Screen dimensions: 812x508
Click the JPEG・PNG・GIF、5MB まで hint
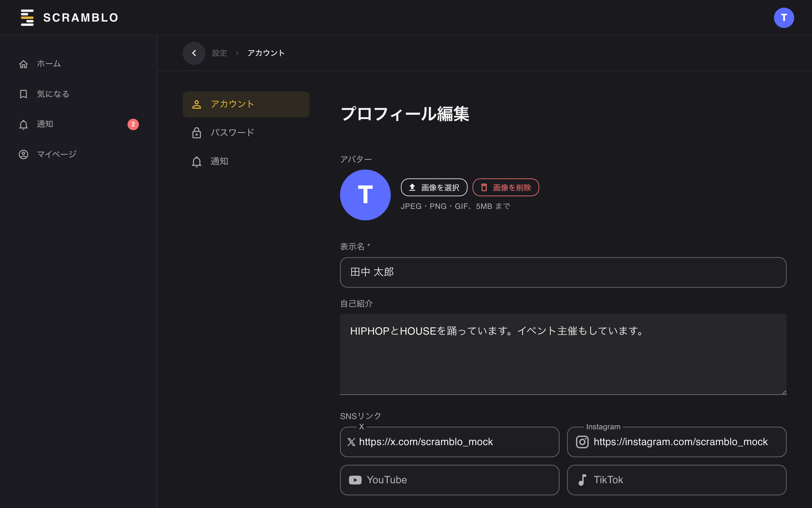coord(456,206)
